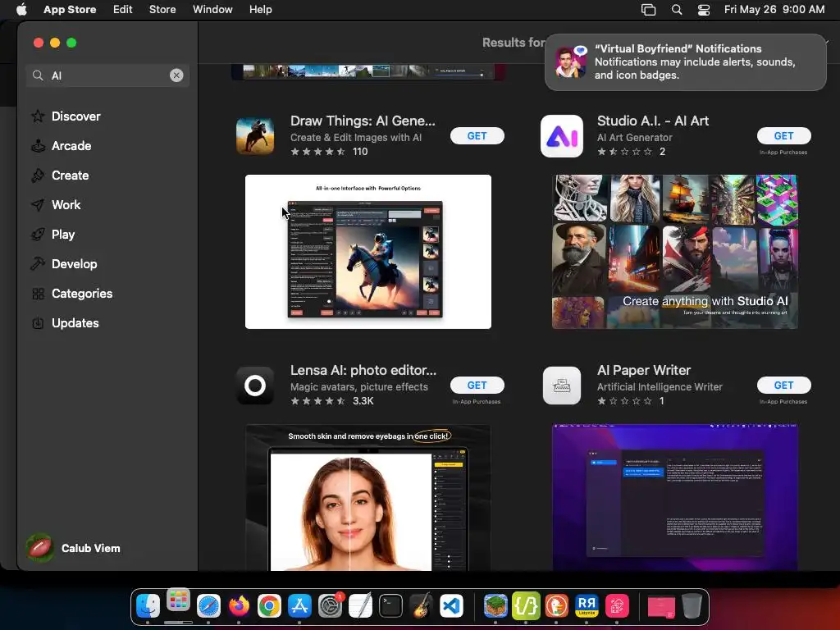
Task: Open Spotlight search in menu bar
Action: (677, 10)
